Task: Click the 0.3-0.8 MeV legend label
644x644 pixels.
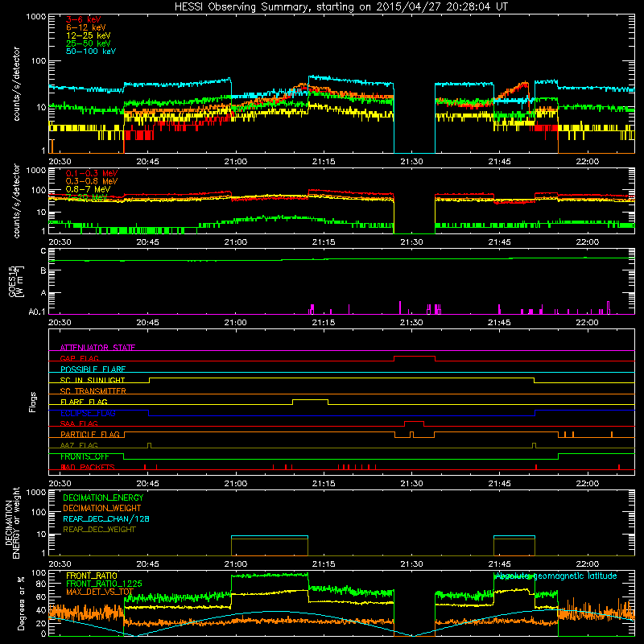Action: coord(92,181)
